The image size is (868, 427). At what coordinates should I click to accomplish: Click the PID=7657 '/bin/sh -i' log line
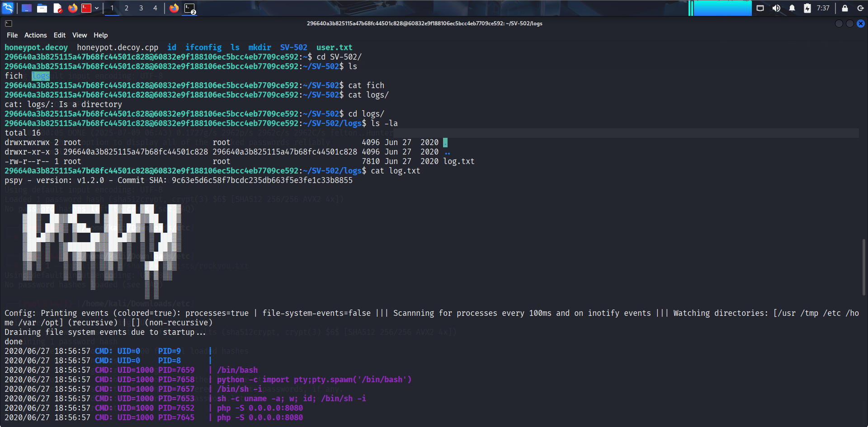pyautogui.click(x=133, y=389)
